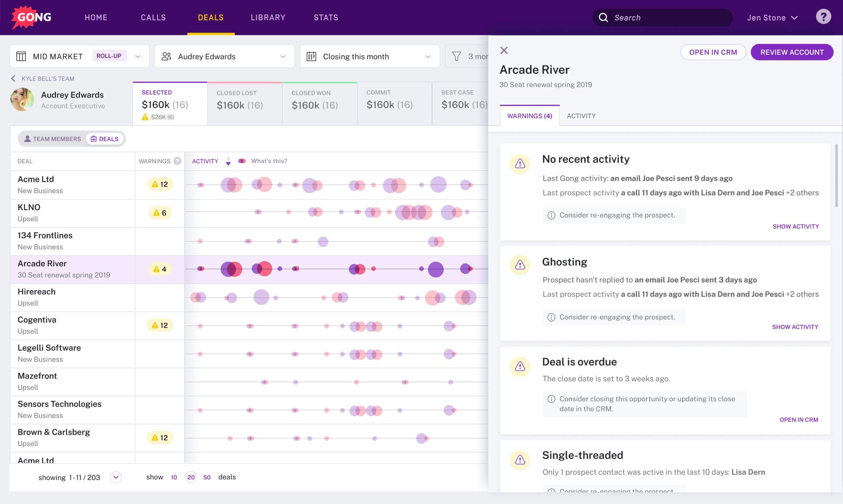Viewport: 843px width, 504px height.
Task: Click the filter funnel icon
Action: point(456,56)
